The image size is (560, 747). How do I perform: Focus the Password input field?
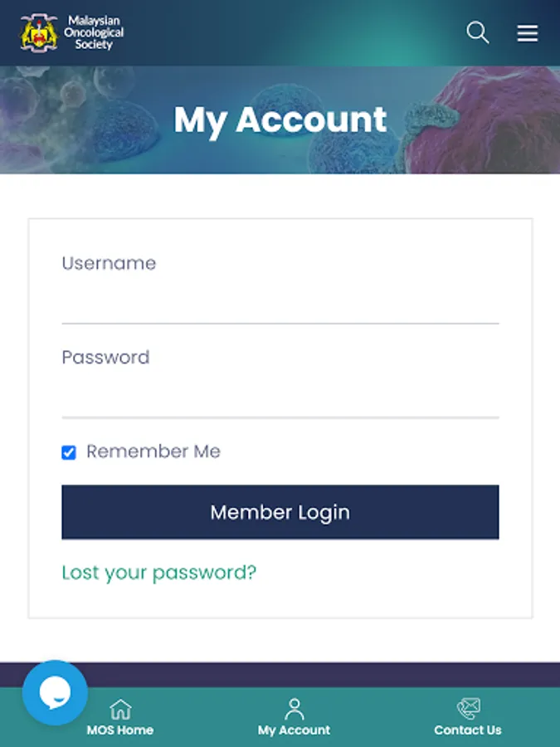click(280, 398)
